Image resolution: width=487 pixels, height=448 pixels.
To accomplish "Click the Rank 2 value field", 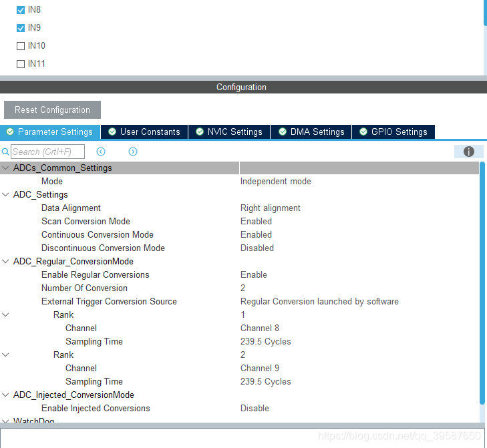I will [x=242, y=355].
